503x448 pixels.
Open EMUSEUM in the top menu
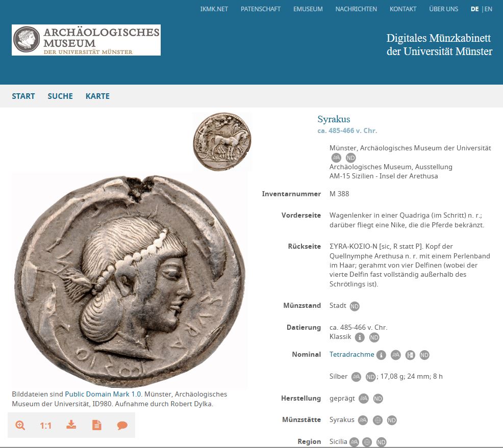(308, 9)
